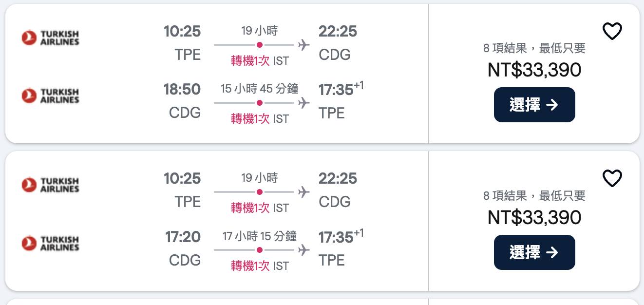Click airplane icon on first card's 19 小時 outbound
644x305 pixels.
pos(304,45)
